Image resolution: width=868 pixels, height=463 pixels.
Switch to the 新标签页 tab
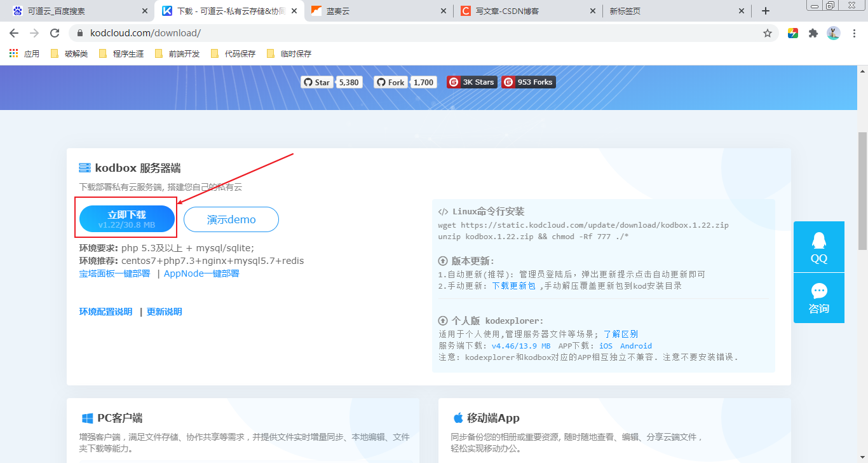click(x=677, y=11)
